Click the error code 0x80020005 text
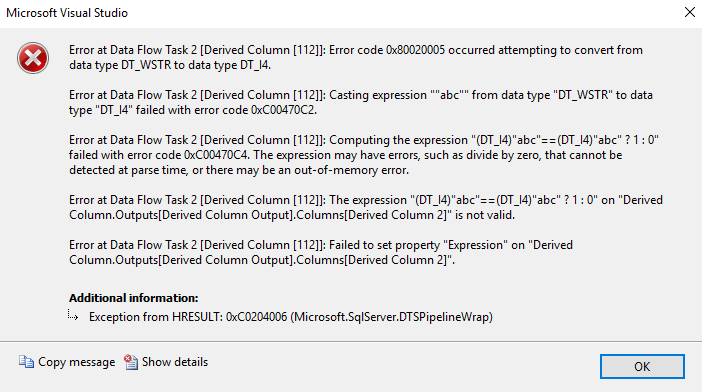Viewport: 702px width, 392px height. click(x=415, y=50)
